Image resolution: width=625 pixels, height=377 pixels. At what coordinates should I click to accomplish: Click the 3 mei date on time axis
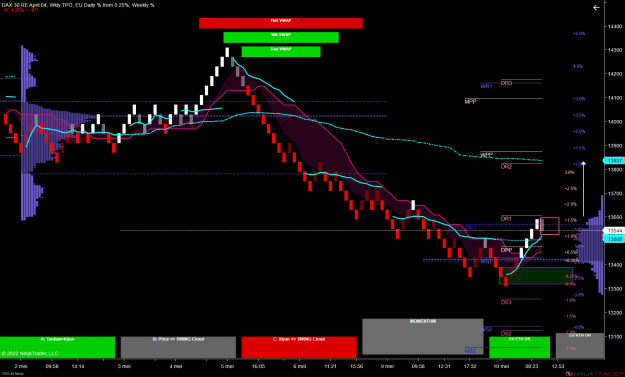(124, 366)
